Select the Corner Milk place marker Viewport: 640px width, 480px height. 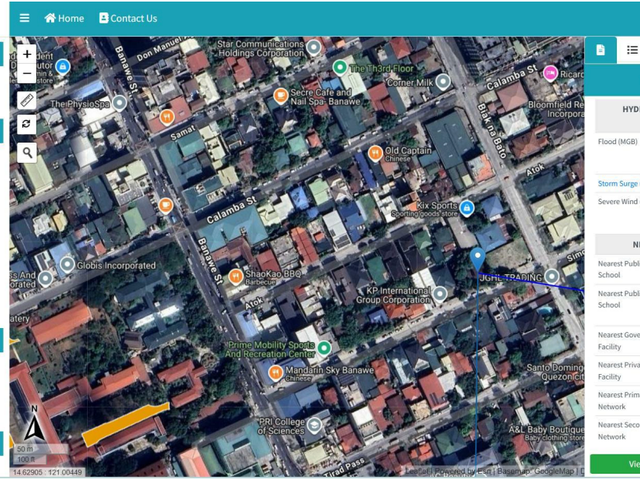443,82
